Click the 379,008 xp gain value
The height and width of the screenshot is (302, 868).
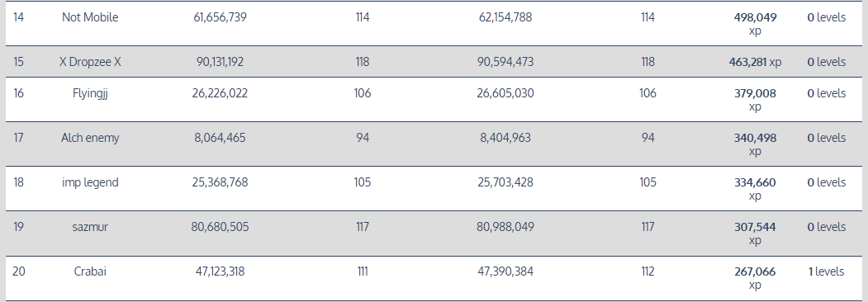pos(755,100)
